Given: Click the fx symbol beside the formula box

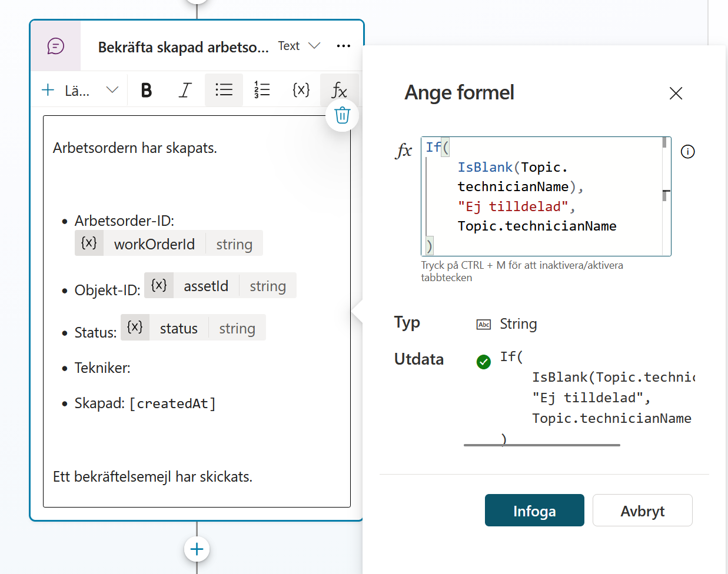Looking at the screenshot, I should 404,151.
